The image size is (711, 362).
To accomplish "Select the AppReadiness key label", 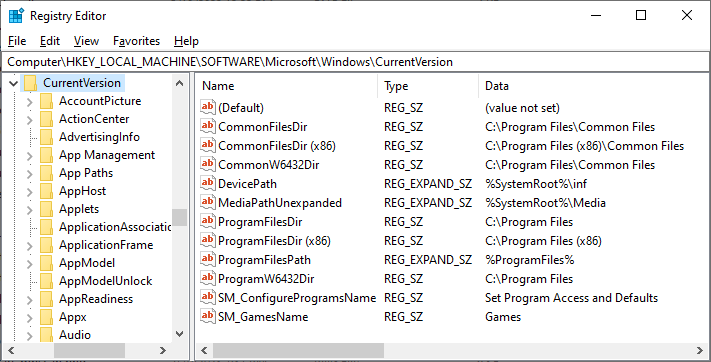I will (x=96, y=299).
